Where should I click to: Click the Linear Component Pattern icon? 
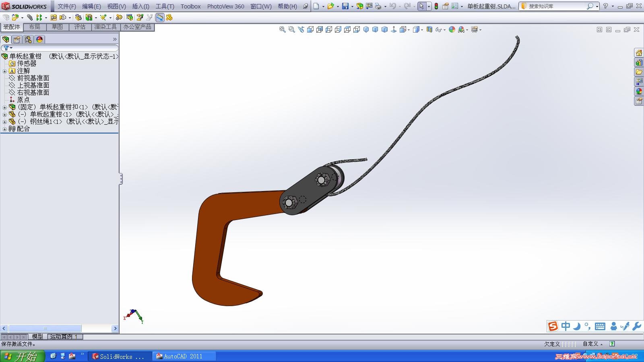tap(39, 17)
